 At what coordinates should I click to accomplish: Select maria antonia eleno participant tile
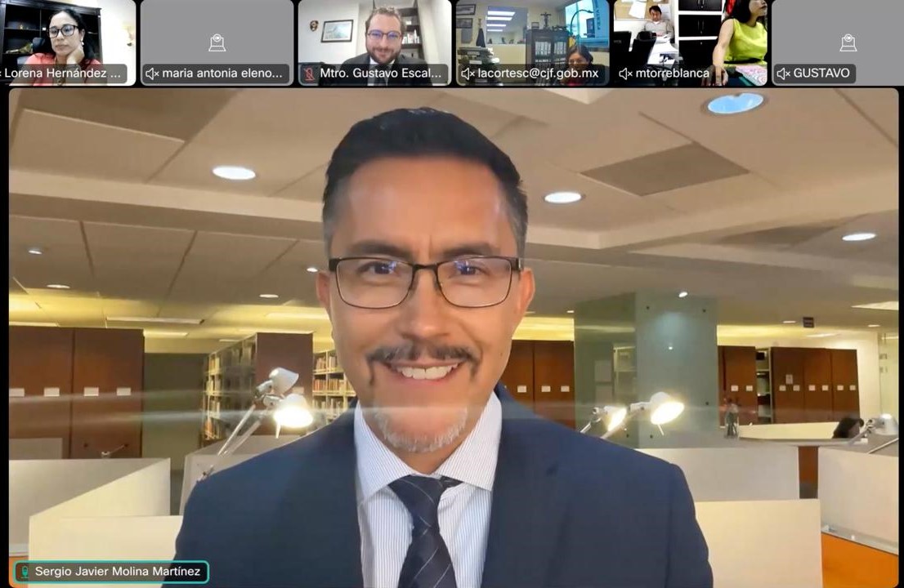point(217,42)
